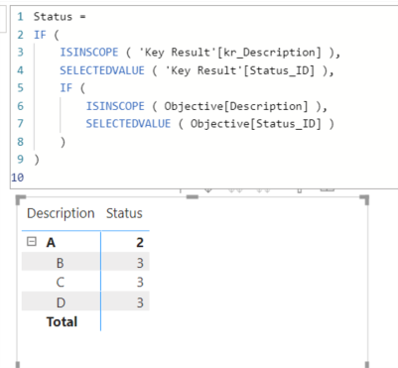Click status value 3 in row D
Image resolution: width=398 pixels, height=368 pixels.
[x=140, y=303]
